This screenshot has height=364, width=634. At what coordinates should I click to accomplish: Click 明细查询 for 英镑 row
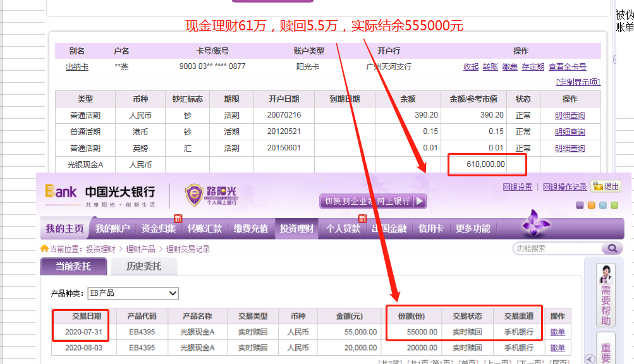[x=570, y=149]
